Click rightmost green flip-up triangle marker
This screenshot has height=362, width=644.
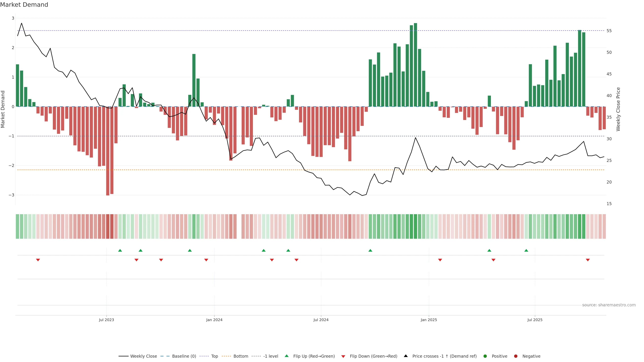point(526,250)
